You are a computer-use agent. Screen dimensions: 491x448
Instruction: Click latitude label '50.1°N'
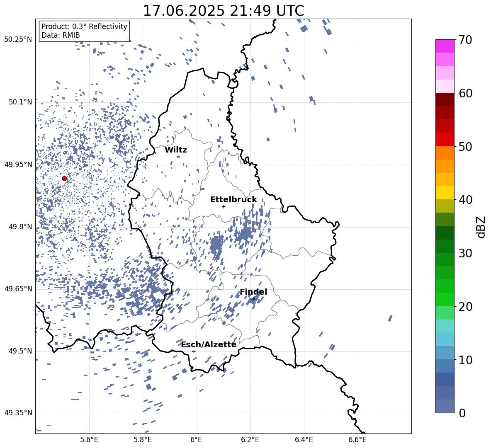20,102
